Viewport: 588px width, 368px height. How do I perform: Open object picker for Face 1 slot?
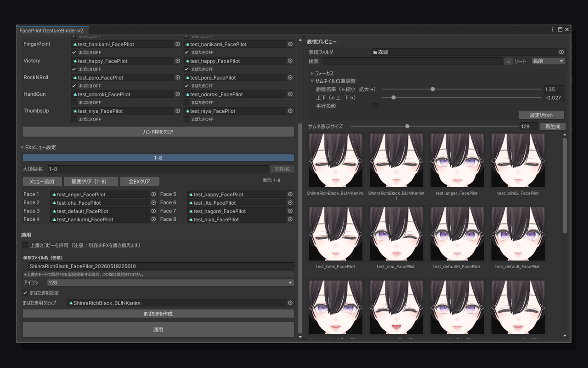pyautogui.click(x=153, y=195)
